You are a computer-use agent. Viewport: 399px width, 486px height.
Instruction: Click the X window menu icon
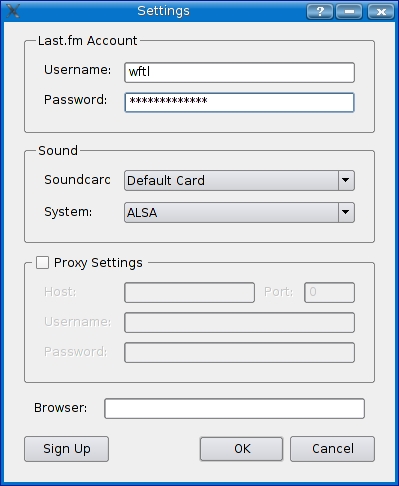[x=13, y=11]
